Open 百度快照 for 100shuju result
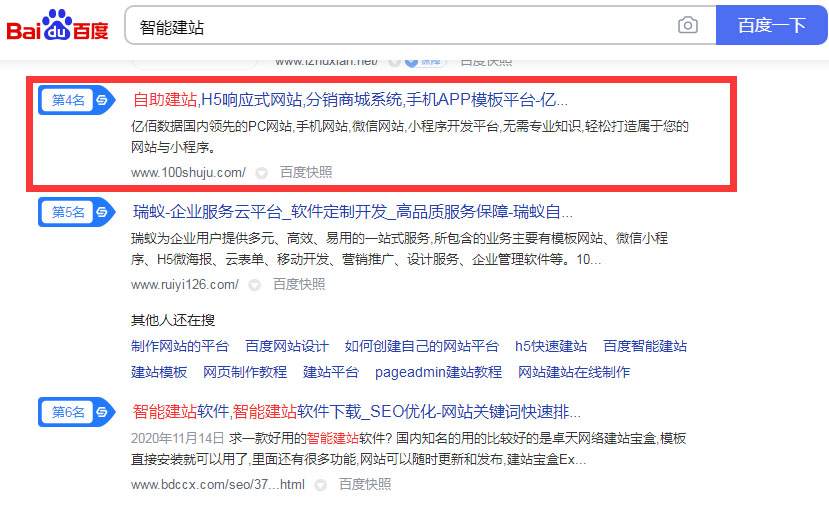The image size is (829, 507). click(x=306, y=172)
